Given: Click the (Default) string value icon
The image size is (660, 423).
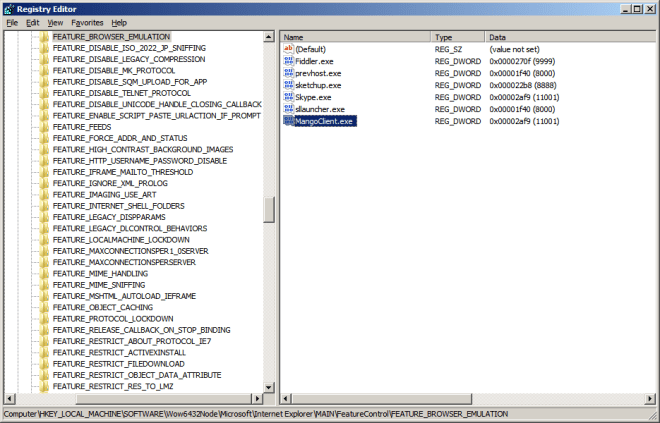Looking at the screenshot, I should click(x=289, y=49).
